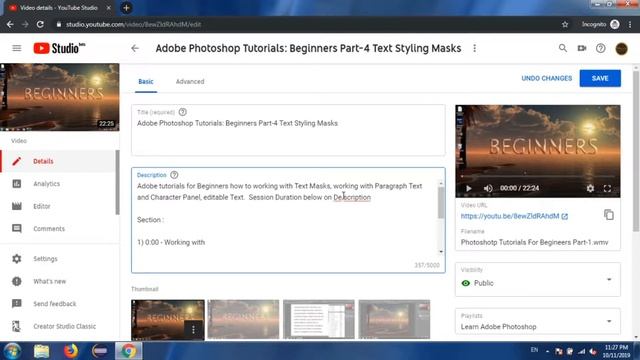Screen dimensions: 640x360
Task: Bookmark this page with the star icon
Action: 565,24
